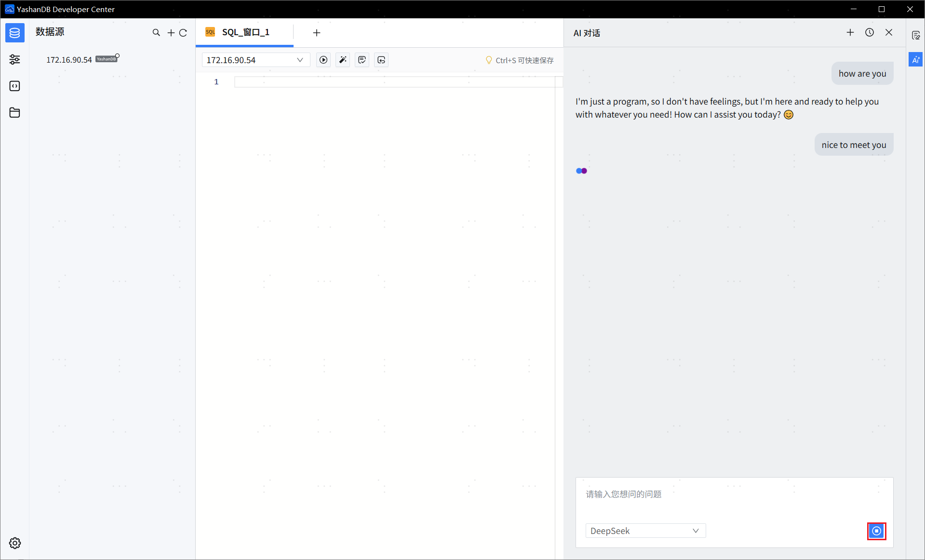Screen dimensions: 925x560
Task: Click the rollback icon in SQL toolbar
Action: click(381, 60)
